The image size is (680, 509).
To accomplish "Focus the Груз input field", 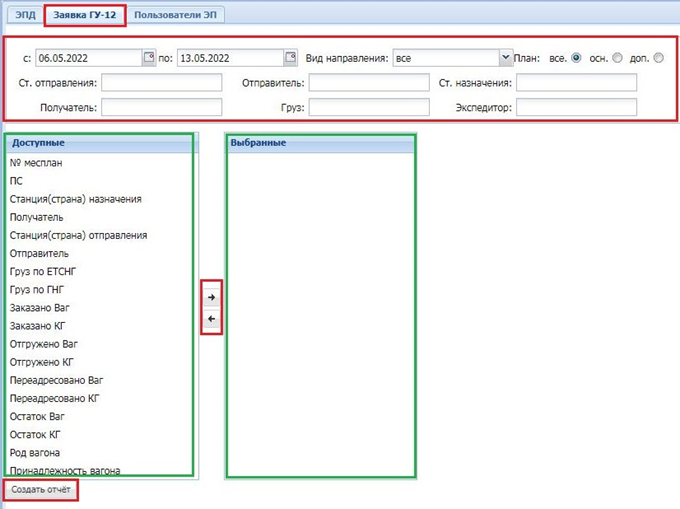I will point(368,107).
